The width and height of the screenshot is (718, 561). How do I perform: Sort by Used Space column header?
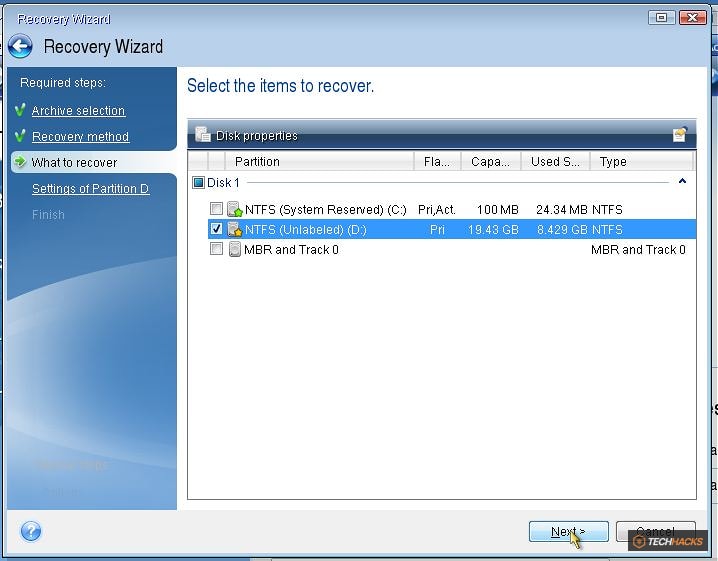[555, 162]
